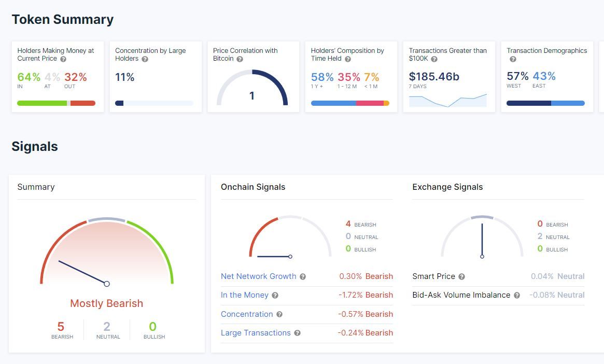Open help icon for Transactions Greater than $100K

(x=434, y=59)
